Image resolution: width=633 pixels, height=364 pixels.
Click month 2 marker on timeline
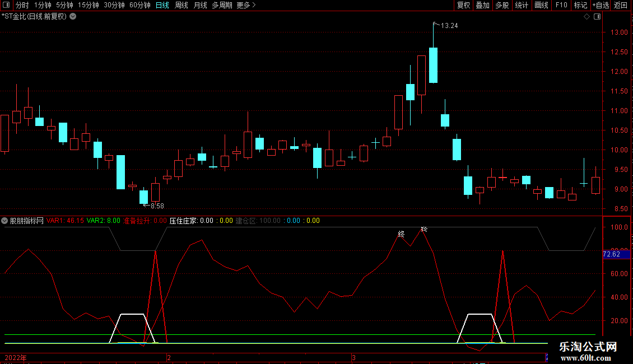169,358
